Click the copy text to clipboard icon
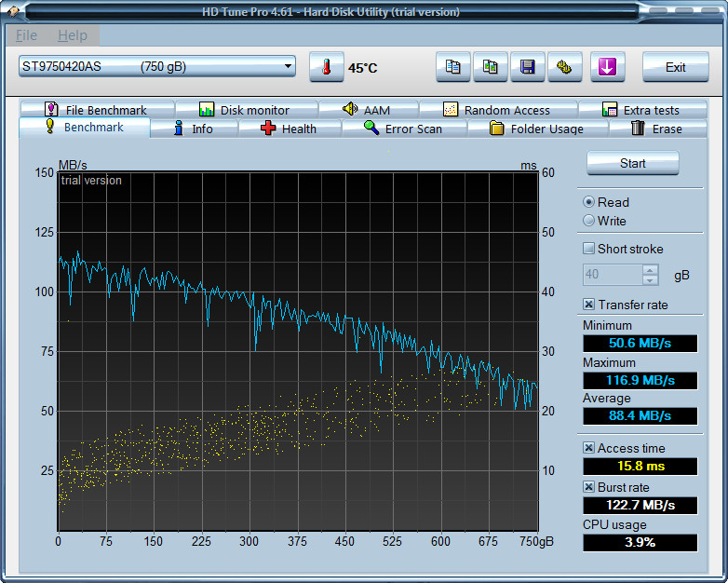 point(453,67)
